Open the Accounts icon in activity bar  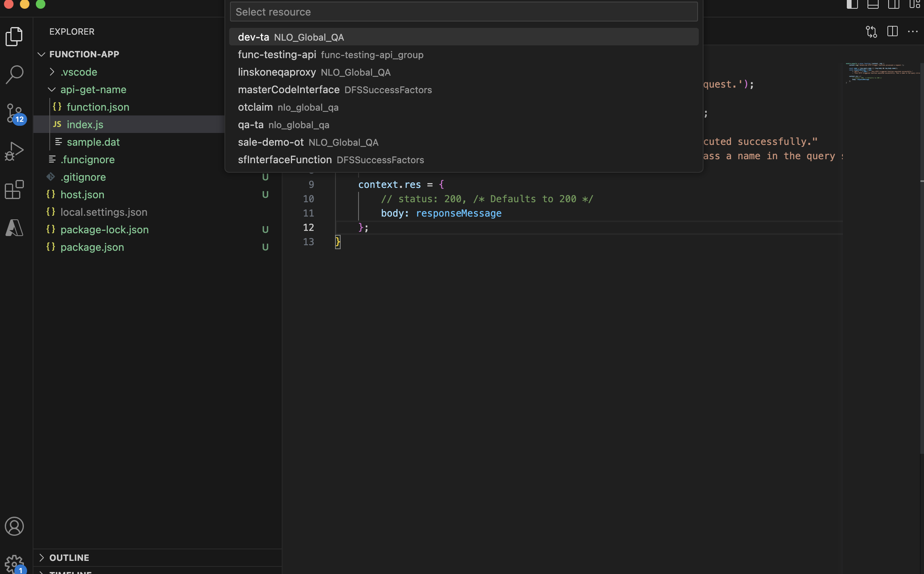(14, 526)
